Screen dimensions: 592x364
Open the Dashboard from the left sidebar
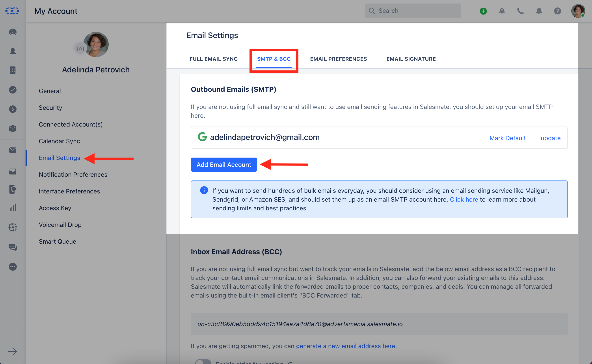[12, 32]
